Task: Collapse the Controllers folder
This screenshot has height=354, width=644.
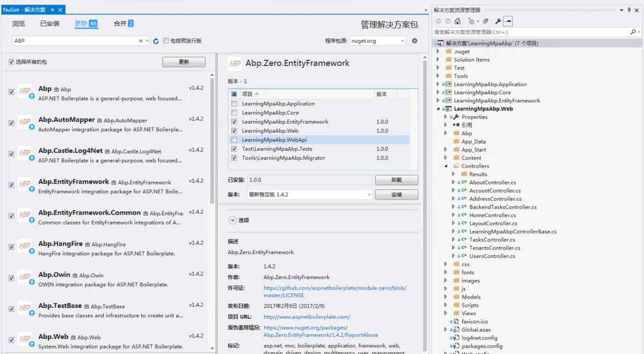Action: tap(445, 166)
